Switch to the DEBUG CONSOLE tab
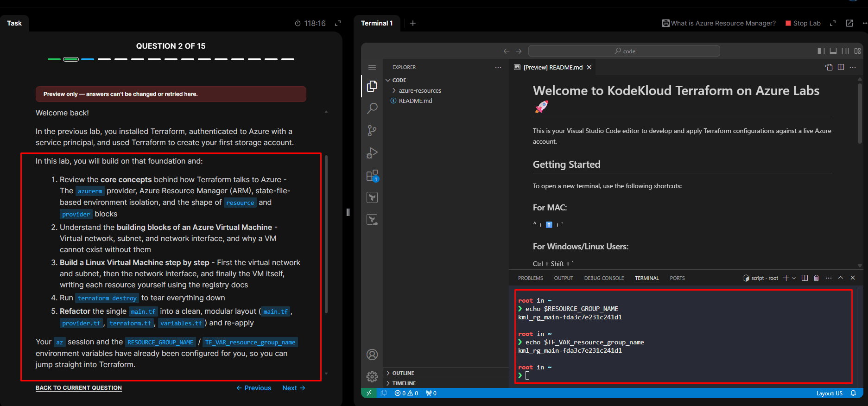The image size is (868, 406). click(x=604, y=278)
